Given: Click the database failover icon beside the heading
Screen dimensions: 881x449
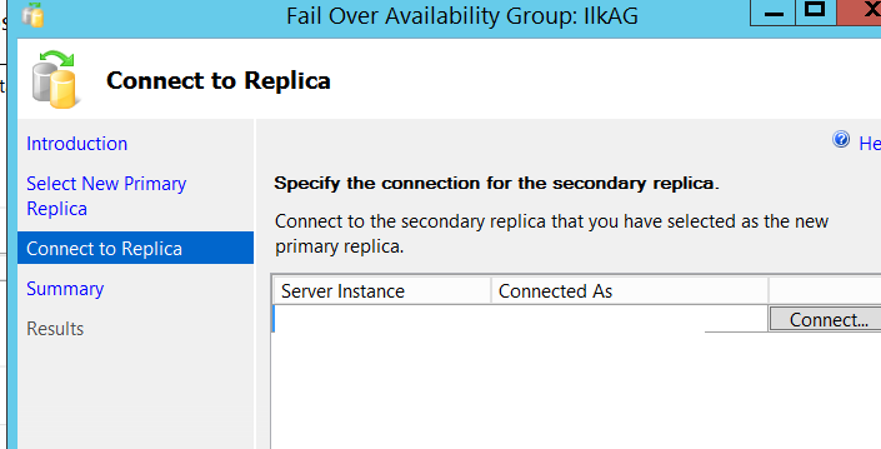Looking at the screenshot, I should coord(55,79).
